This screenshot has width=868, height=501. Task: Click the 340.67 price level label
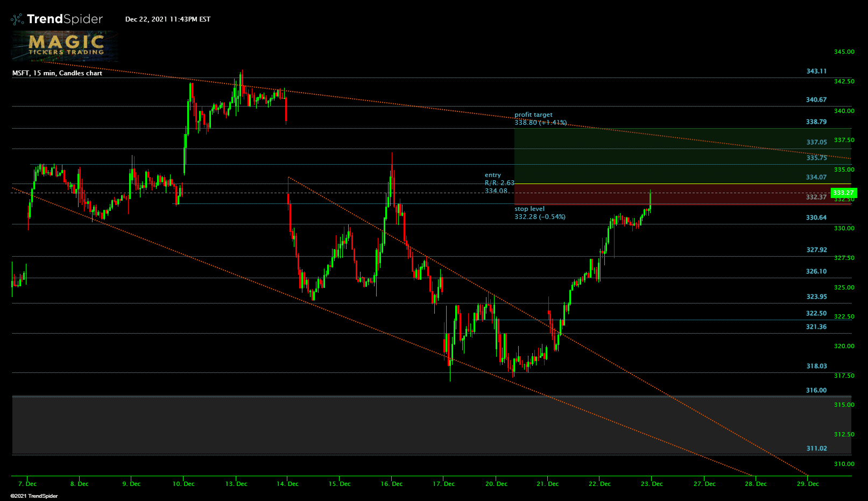(816, 100)
